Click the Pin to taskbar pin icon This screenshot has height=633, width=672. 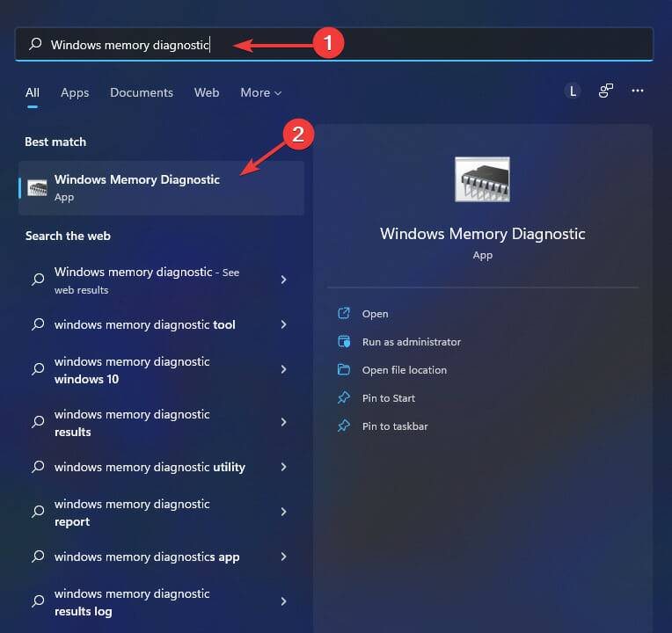point(344,426)
